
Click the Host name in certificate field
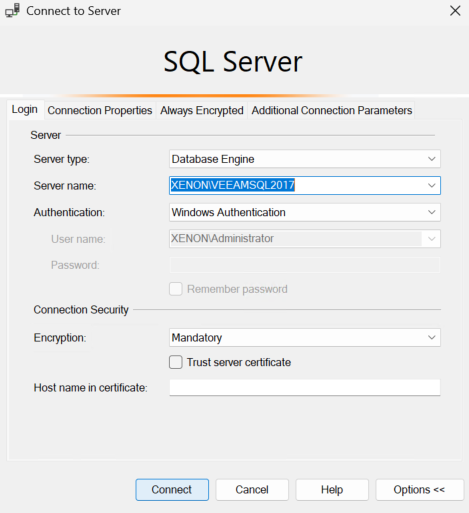click(305, 387)
